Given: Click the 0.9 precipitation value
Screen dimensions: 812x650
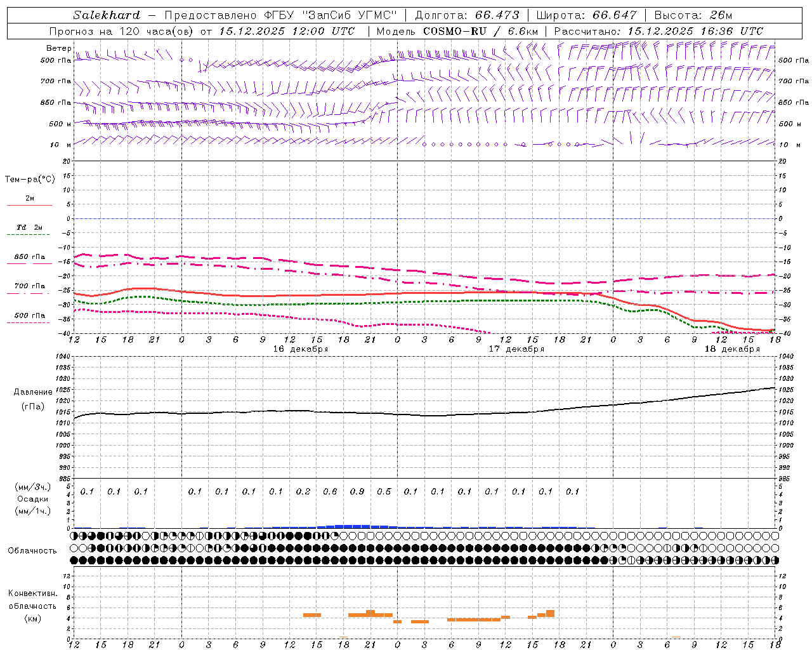Looking at the screenshot, I should pyautogui.click(x=357, y=491).
